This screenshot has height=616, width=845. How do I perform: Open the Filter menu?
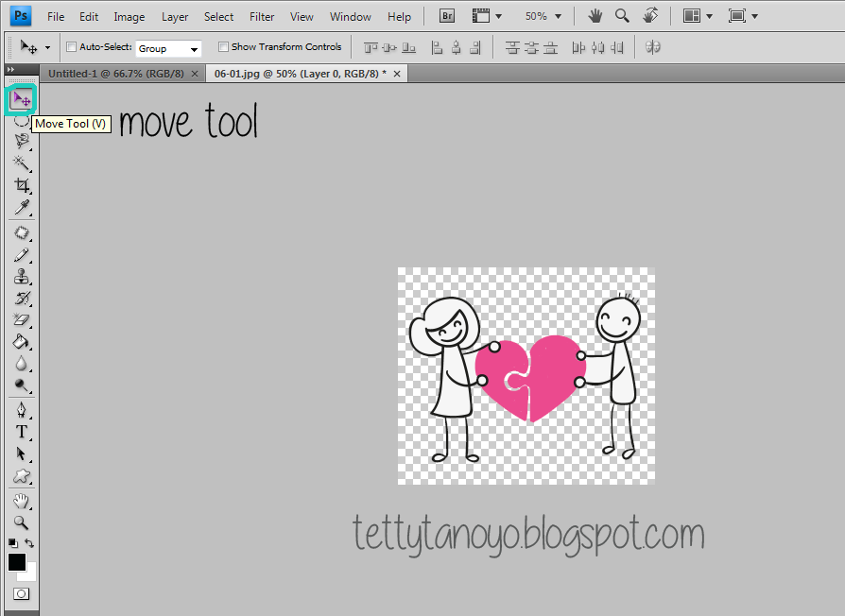tap(262, 16)
